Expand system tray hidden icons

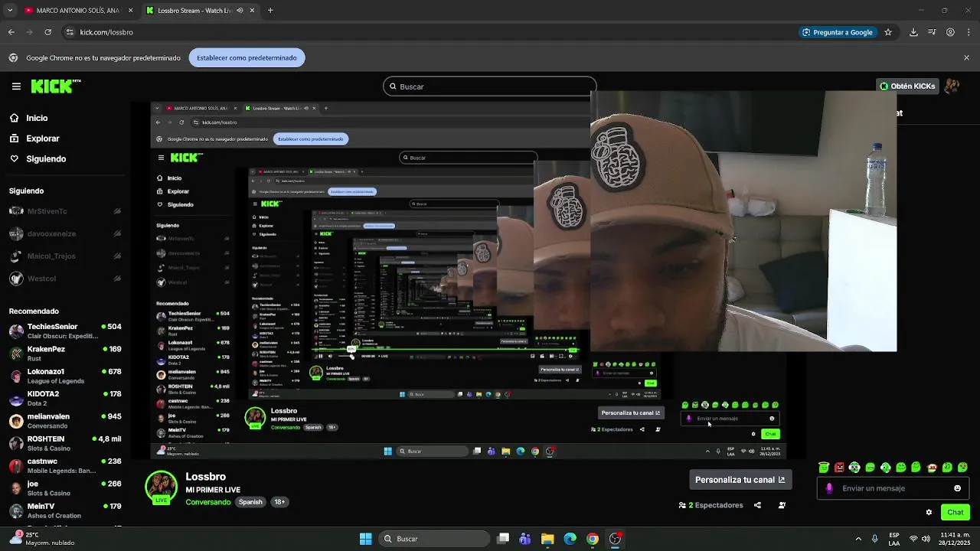click(858, 539)
